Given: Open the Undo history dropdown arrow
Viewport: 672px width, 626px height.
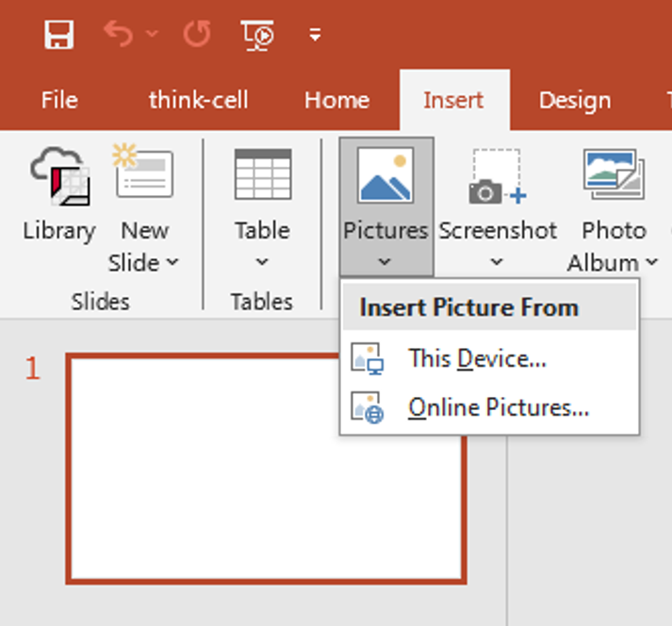Looking at the screenshot, I should tap(152, 33).
